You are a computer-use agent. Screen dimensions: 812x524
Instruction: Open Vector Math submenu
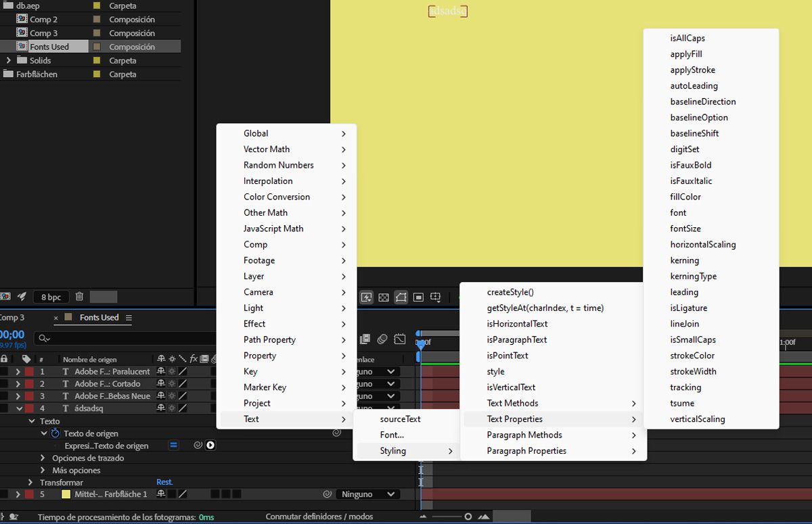[287, 149]
